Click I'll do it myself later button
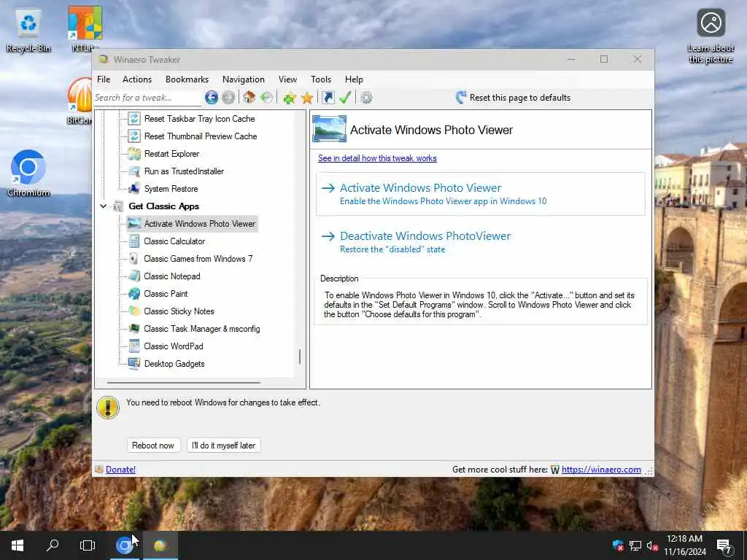This screenshot has width=747, height=560. point(223,446)
